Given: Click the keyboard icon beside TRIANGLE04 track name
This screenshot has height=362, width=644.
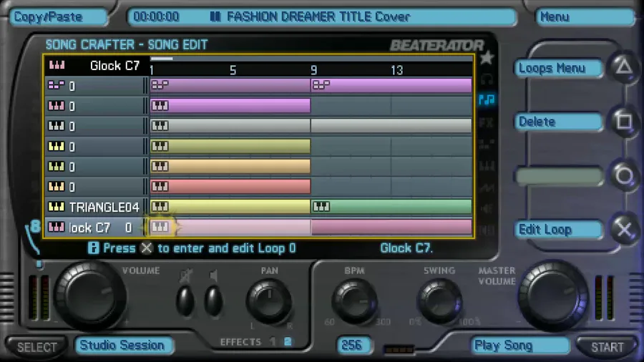Looking at the screenshot, I should pyautogui.click(x=57, y=207).
